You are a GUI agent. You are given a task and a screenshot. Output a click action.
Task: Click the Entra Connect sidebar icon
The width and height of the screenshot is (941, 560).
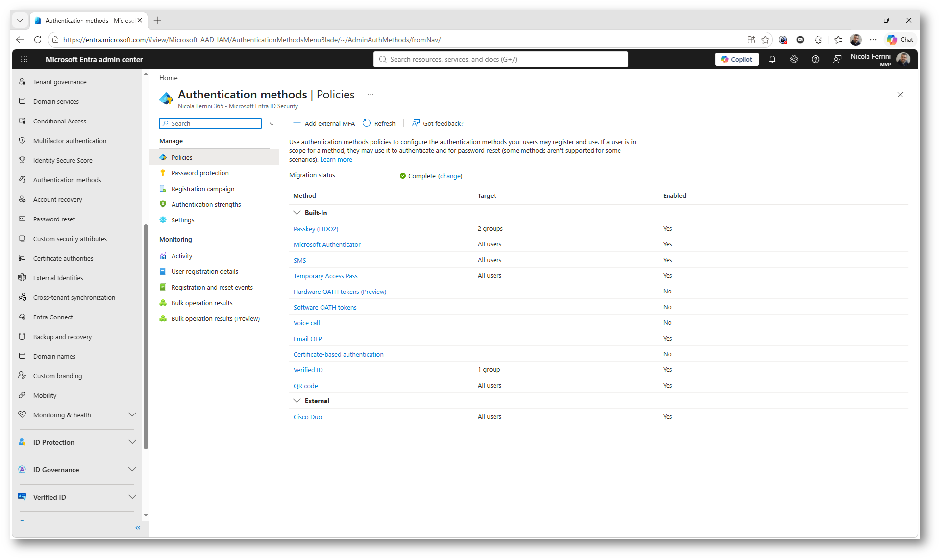pyautogui.click(x=22, y=317)
